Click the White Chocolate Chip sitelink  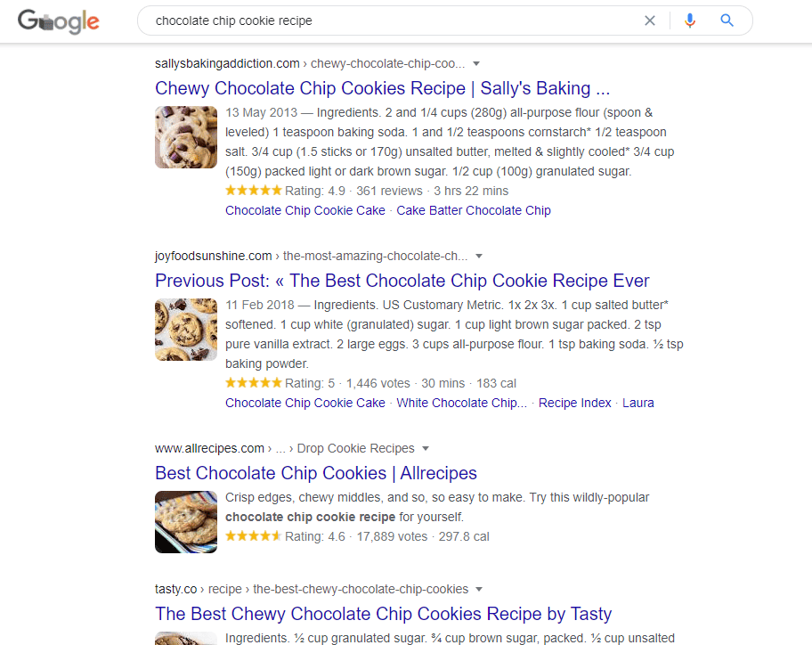[x=461, y=403]
